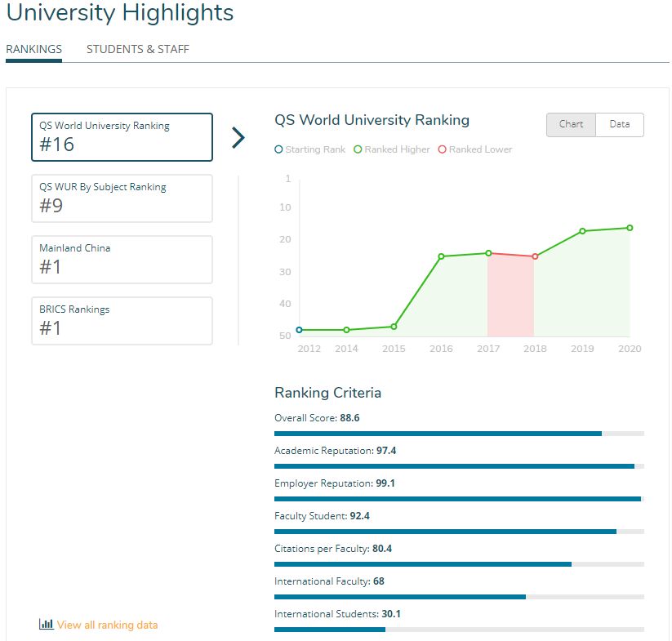Viewport: 672px width, 641px height.
Task: Click the right chevron arrow icon
Action: point(238,137)
